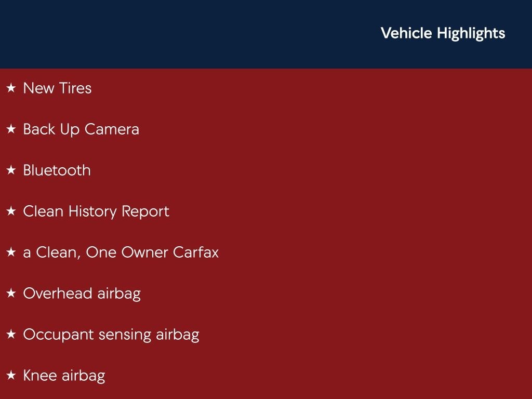Select the star beside Occupant sensing airbag
Screen dimensions: 532x399
pos(11,335)
